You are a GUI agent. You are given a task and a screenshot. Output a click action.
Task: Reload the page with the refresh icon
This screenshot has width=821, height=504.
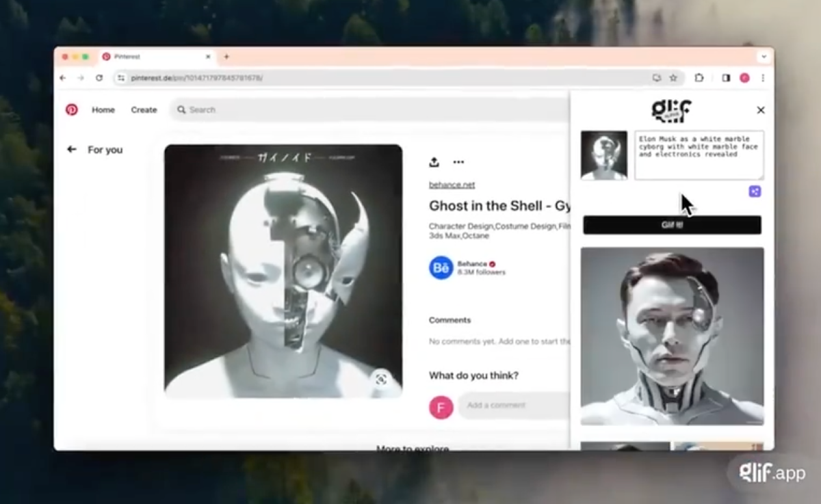point(99,78)
